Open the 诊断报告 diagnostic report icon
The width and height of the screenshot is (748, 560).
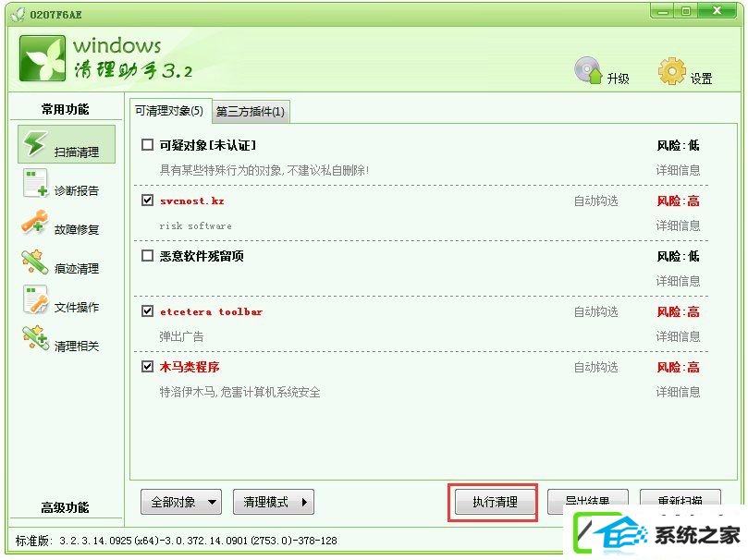tap(35, 183)
